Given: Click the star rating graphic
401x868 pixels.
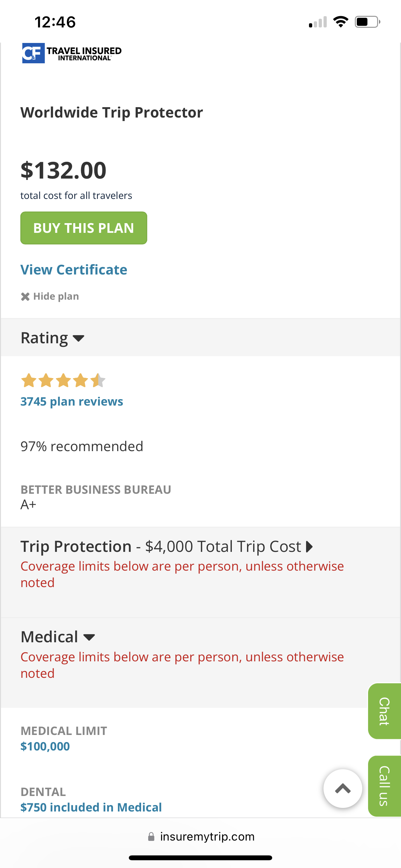Looking at the screenshot, I should [63, 380].
